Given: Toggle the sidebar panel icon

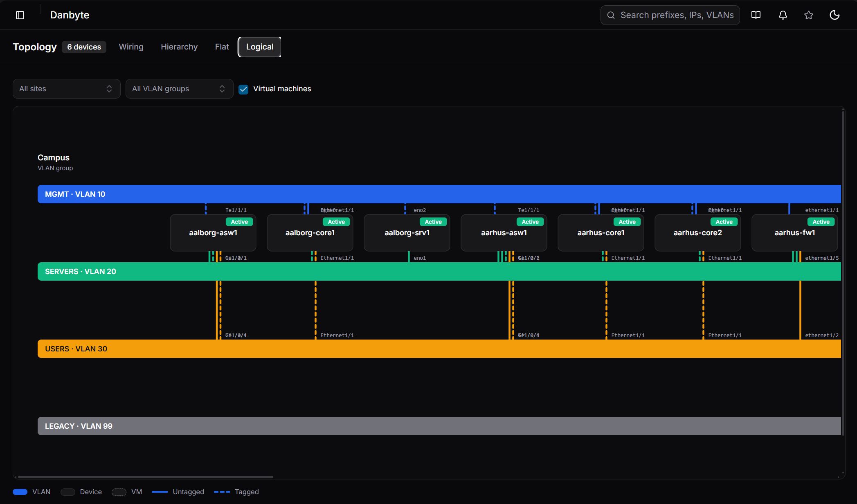Looking at the screenshot, I should (20, 15).
